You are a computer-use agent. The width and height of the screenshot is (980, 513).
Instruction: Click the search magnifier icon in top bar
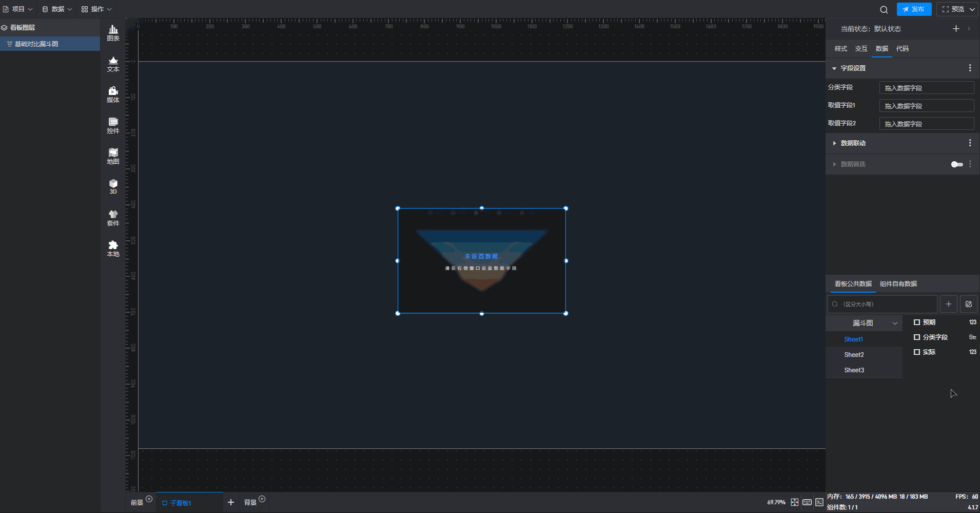pos(884,9)
